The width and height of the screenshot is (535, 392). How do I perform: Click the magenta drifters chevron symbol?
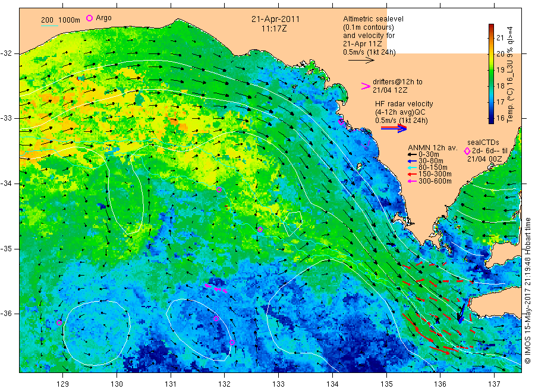click(366, 86)
